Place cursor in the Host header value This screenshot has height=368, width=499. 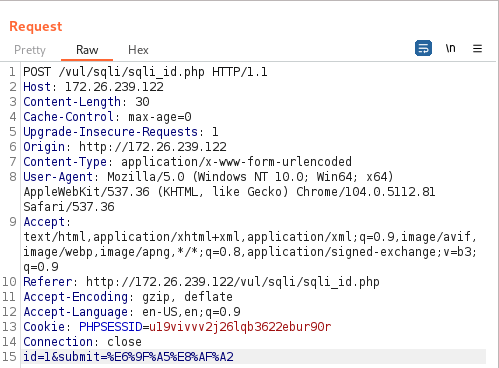click(x=114, y=87)
